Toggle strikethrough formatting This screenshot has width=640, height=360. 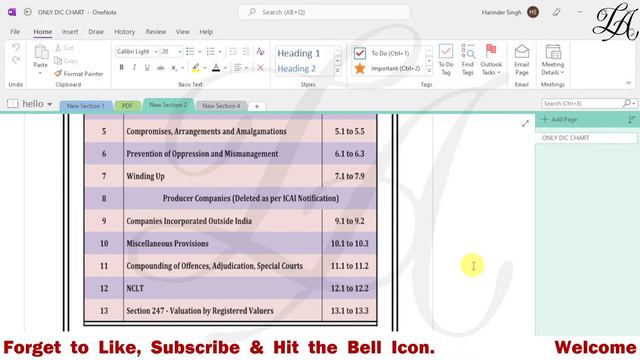coord(160,67)
